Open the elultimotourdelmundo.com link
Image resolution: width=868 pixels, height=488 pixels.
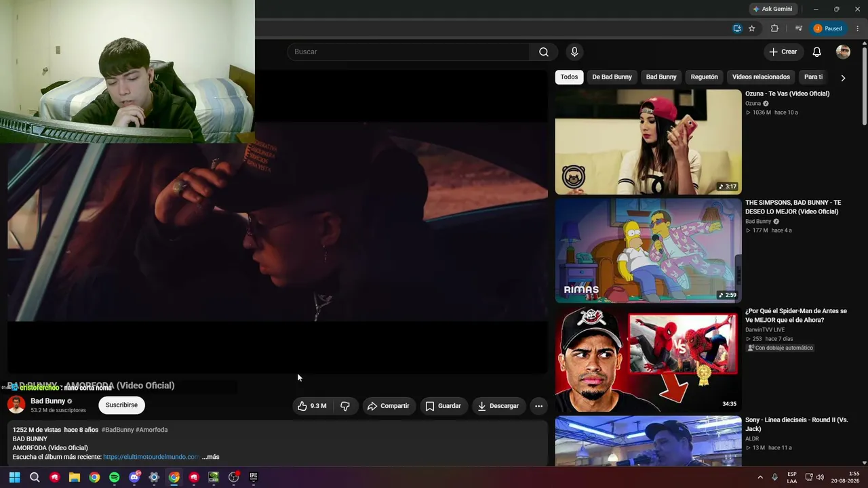click(x=151, y=457)
